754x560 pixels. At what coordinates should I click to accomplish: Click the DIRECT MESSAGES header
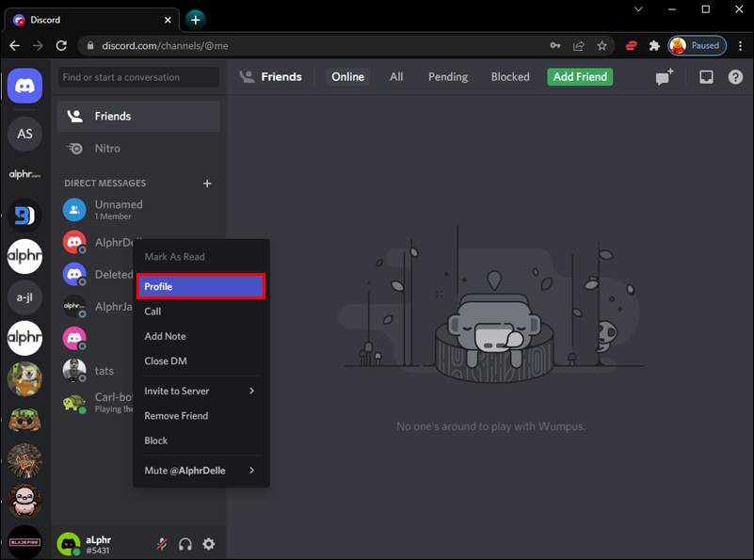coord(104,184)
